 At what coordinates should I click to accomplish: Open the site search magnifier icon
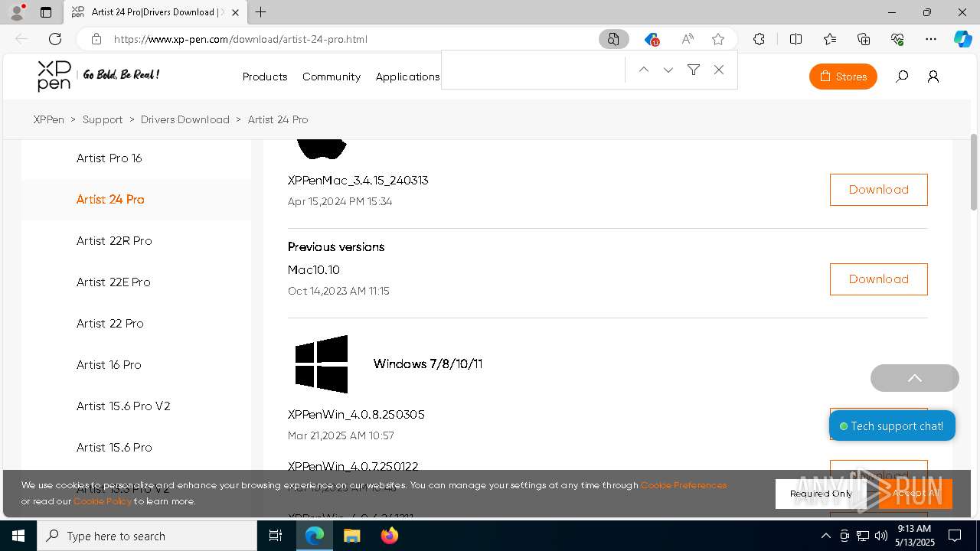click(902, 77)
